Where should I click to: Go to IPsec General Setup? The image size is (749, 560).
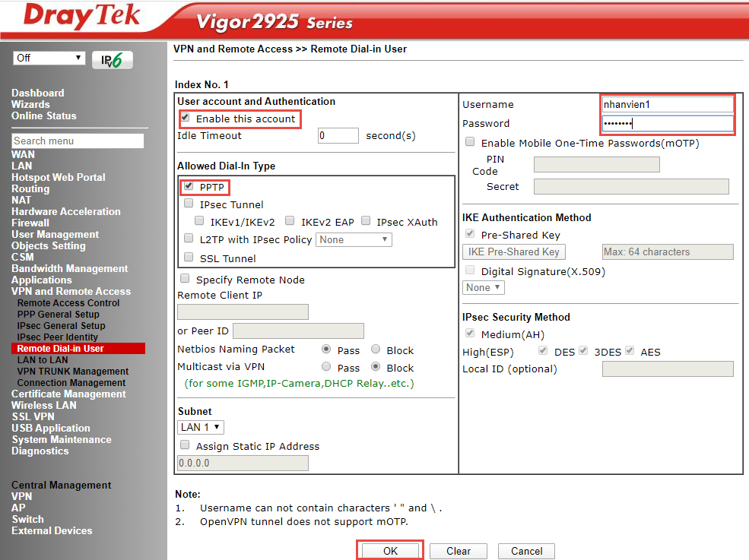pyautogui.click(x=61, y=326)
